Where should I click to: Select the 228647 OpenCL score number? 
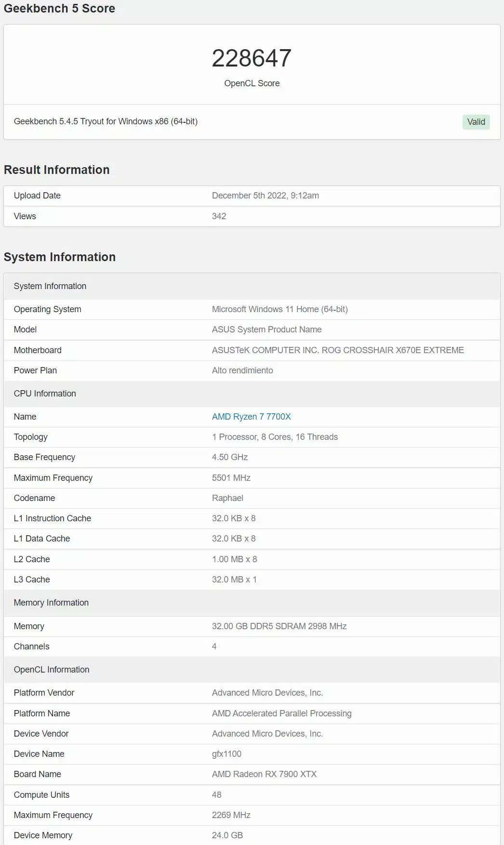click(252, 58)
